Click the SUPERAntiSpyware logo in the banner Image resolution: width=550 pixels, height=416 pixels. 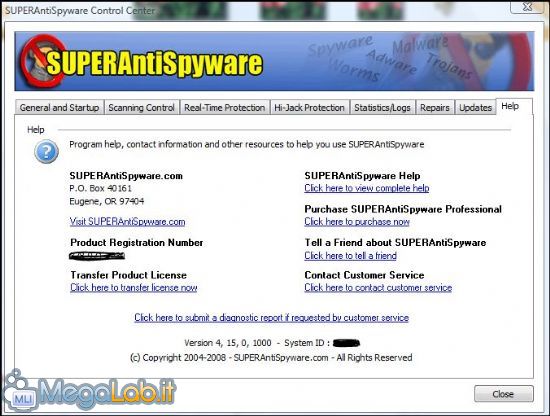[141, 62]
